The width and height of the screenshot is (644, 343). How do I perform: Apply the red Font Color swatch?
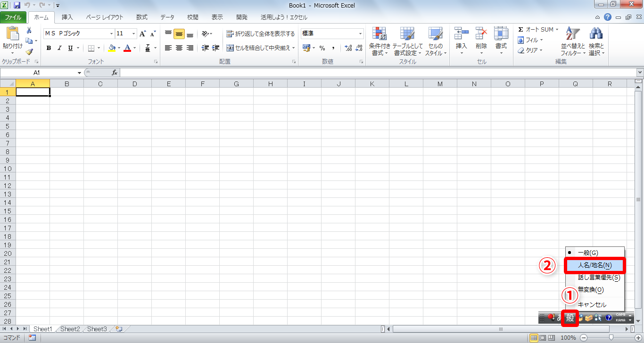click(127, 48)
